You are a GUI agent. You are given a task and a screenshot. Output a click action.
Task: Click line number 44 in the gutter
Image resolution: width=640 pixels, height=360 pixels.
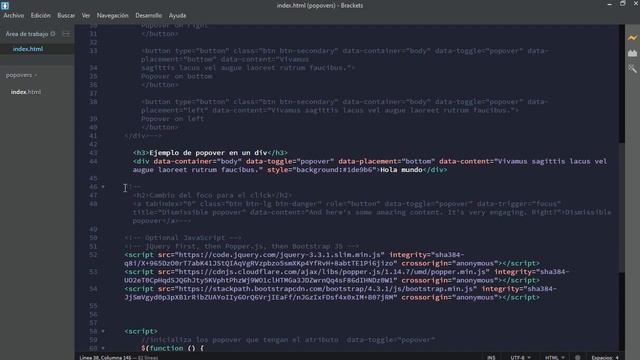pyautogui.click(x=93, y=161)
